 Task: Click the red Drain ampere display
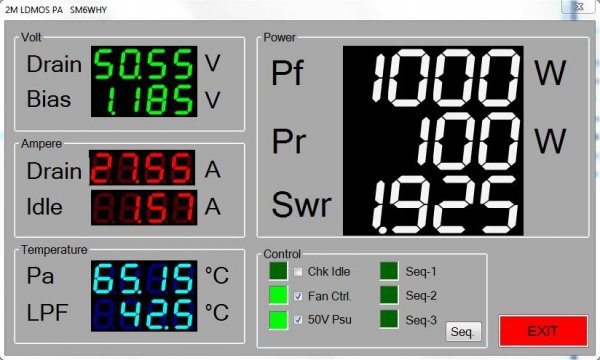coord(142,168)
